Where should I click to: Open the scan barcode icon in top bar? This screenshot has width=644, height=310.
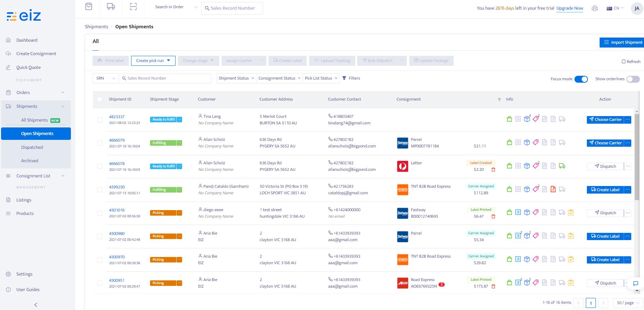tap(133, 7)
